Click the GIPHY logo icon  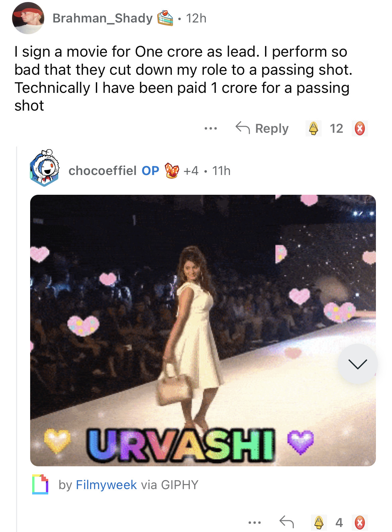(40, 484)
